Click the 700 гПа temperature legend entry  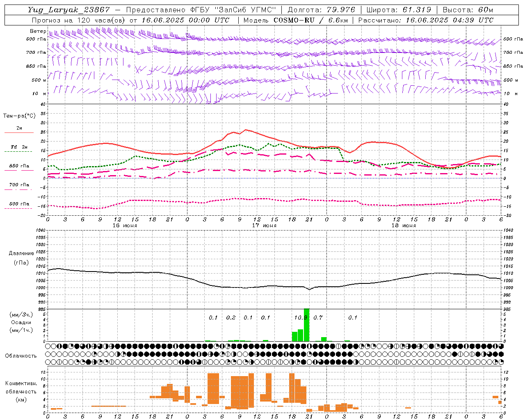tap(19, 185)
